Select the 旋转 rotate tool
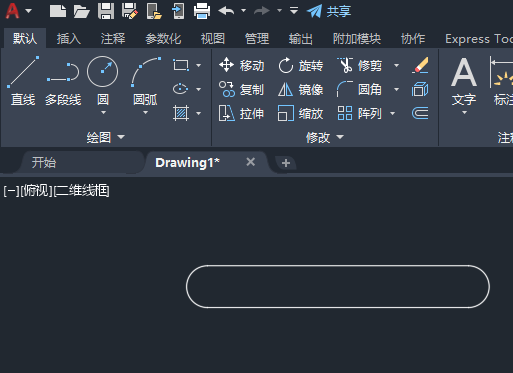513x373 pixels. 301,65
